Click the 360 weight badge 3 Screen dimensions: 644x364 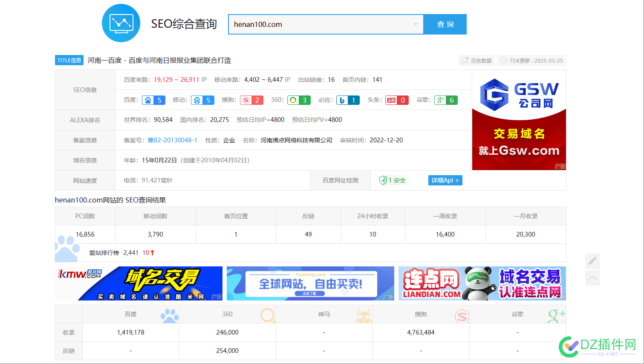point(299,100)
